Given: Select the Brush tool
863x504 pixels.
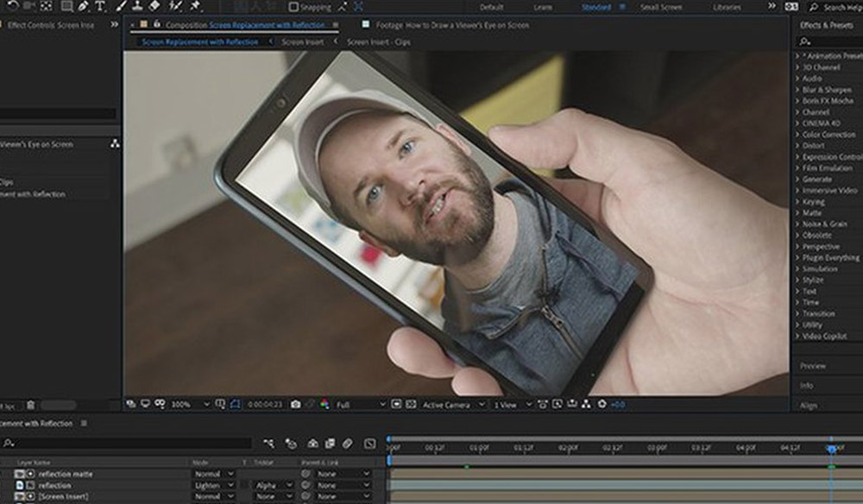Looking at the screenshot, I should click(121, 7).
